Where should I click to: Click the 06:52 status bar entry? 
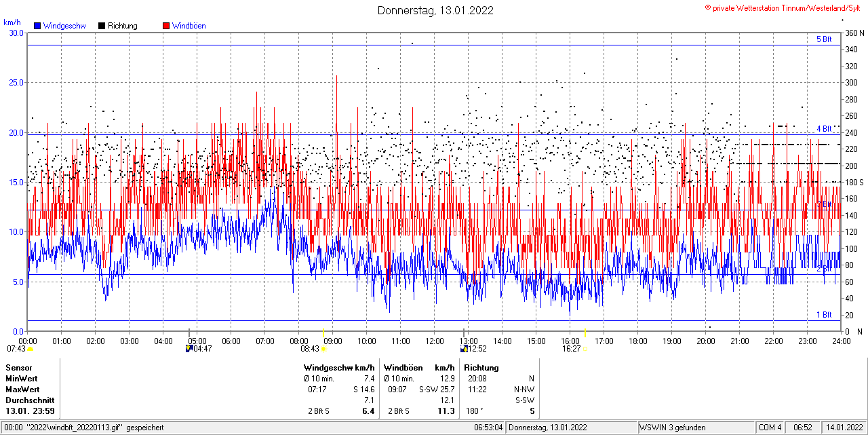pos(804,428)
